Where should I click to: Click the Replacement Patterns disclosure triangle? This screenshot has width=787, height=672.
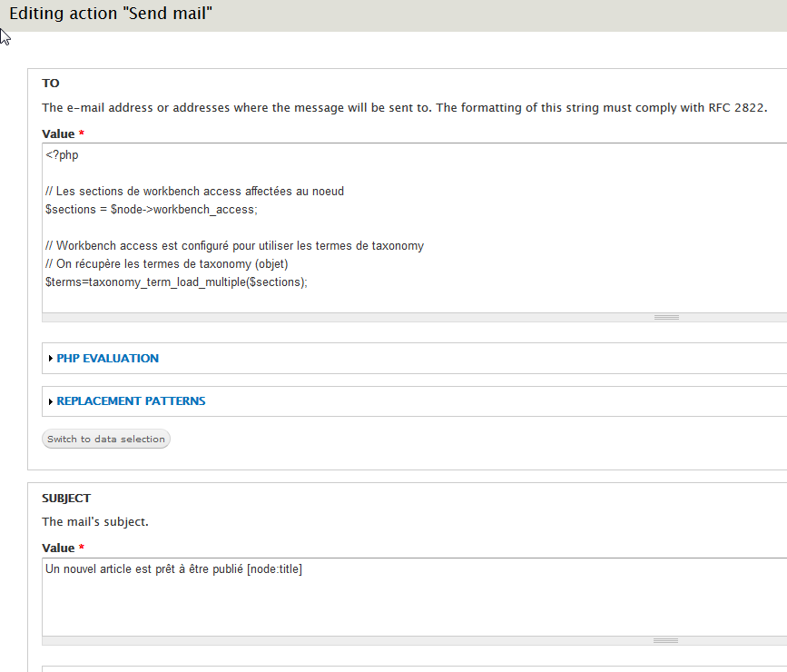click(50, 401)
